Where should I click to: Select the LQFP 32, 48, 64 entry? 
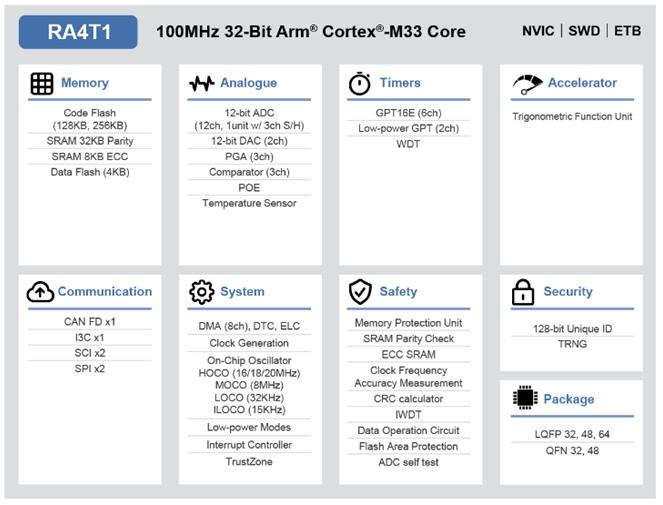point(572,434)
